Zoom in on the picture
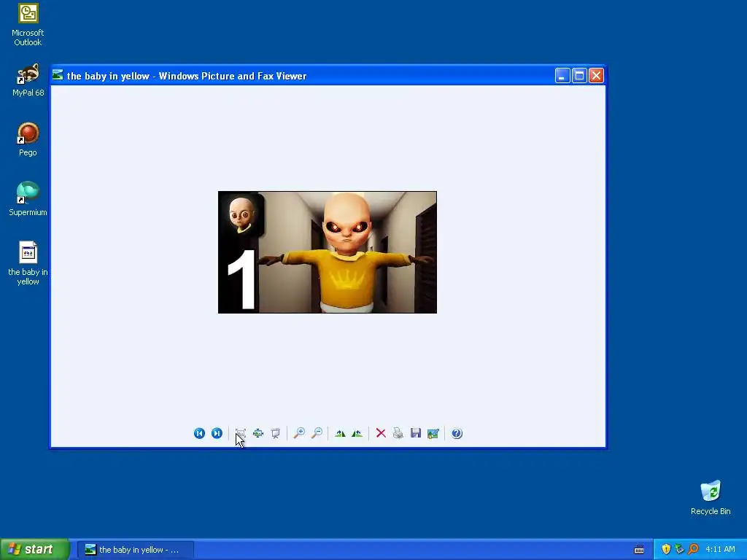Image resolution: width=747 pixels, height=560 pixels. point(299,433)
